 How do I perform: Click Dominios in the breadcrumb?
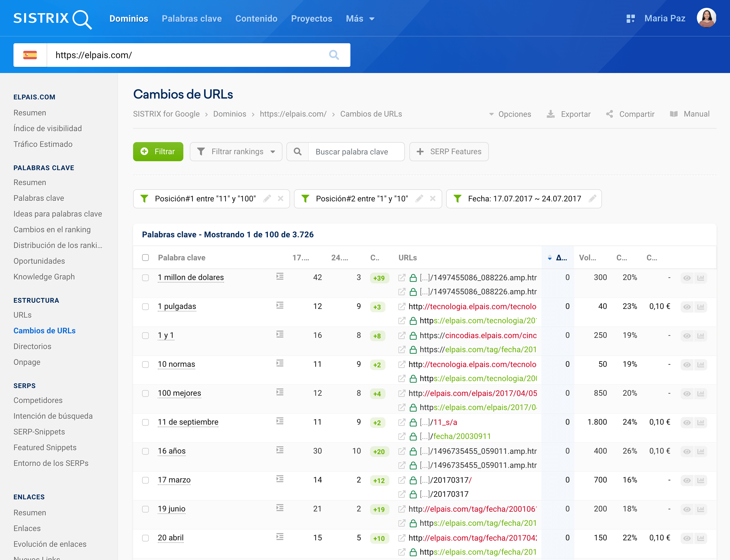[x=230, y=114]
